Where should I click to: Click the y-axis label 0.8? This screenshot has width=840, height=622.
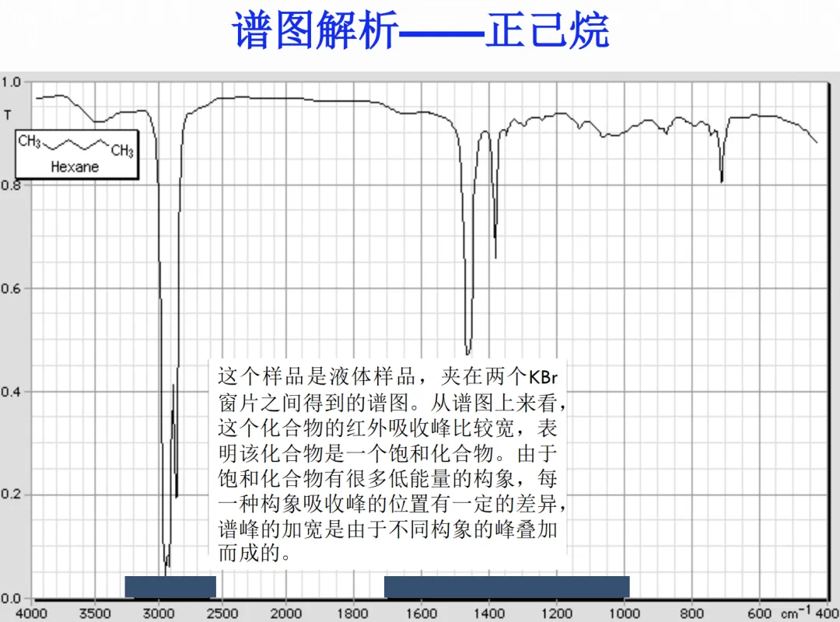[x=11, y=186]
